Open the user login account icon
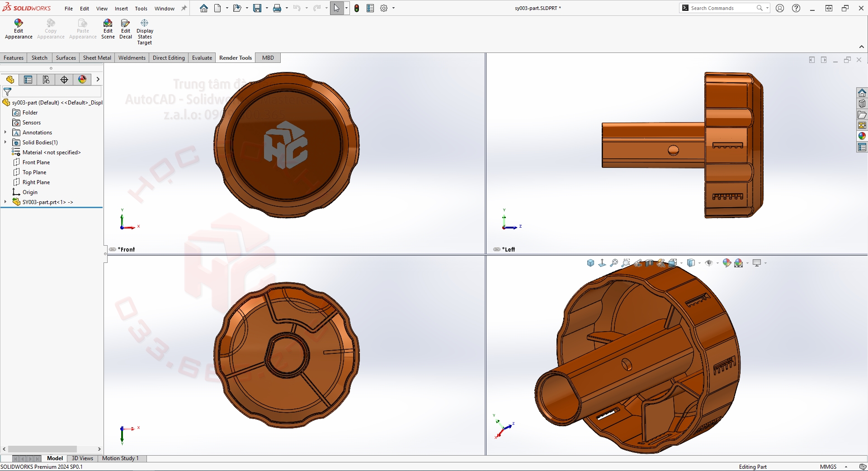 click(780, 8)
